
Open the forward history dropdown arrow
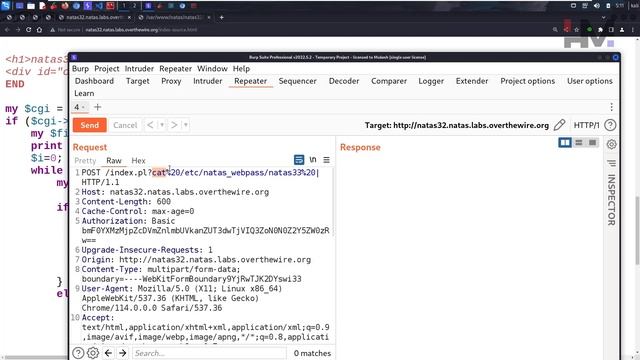pyautogui.click(x=185, y=125)
